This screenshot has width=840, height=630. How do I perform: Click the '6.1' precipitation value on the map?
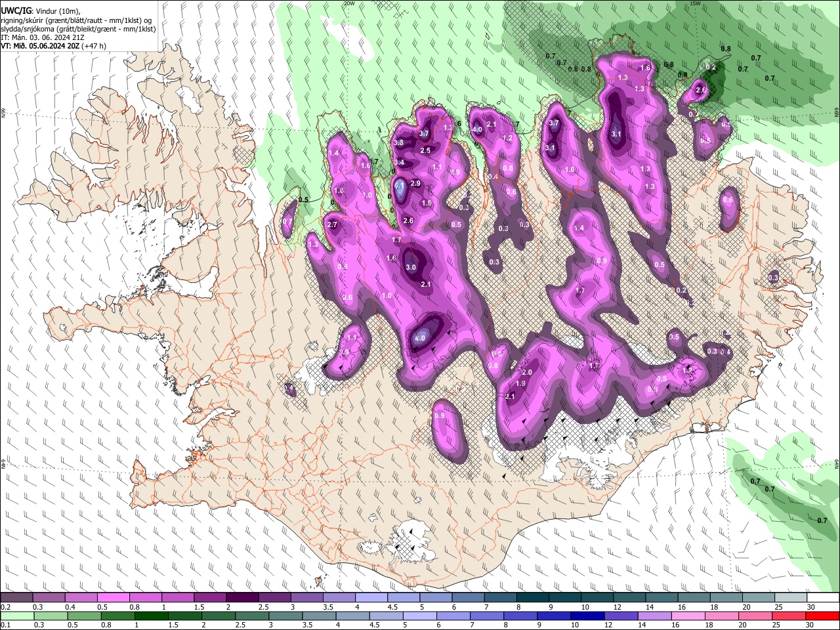[400, 186]
